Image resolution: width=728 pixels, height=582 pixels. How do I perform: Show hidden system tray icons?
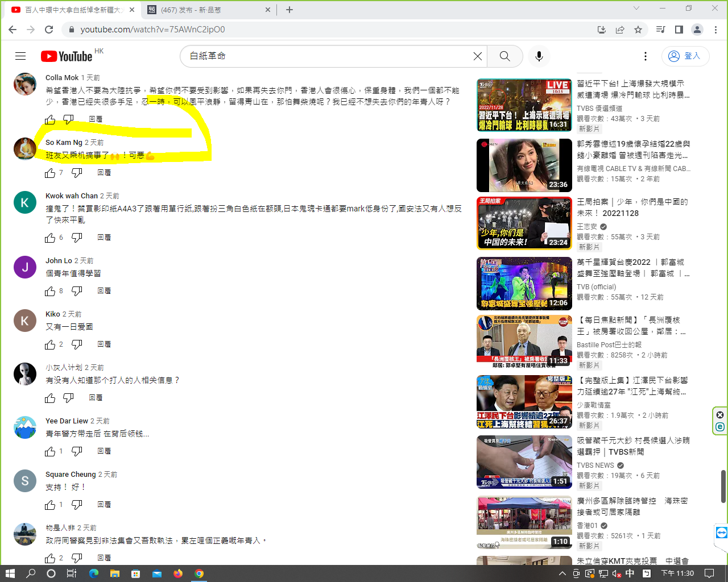click(x=562, y=573)
